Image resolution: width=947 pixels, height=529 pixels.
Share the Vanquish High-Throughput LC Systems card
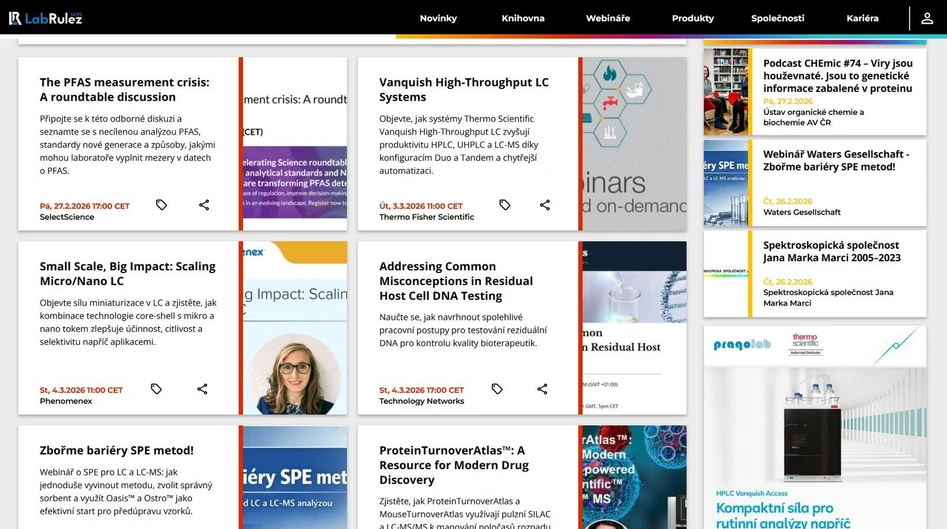545,205
